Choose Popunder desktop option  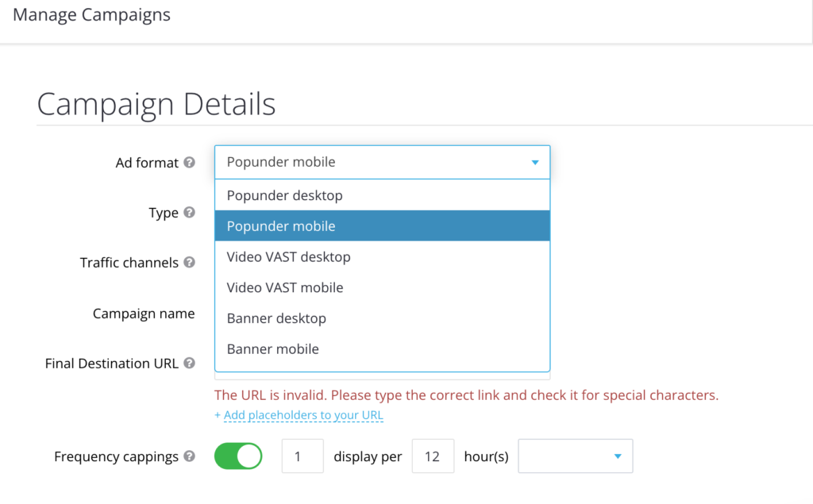pos(382,195)
